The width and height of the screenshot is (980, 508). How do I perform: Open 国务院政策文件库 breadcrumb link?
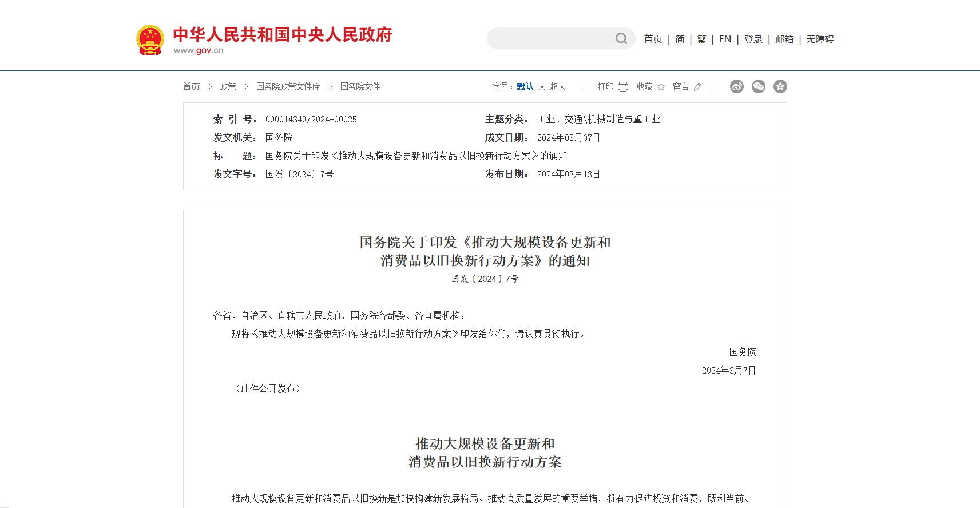288,86
